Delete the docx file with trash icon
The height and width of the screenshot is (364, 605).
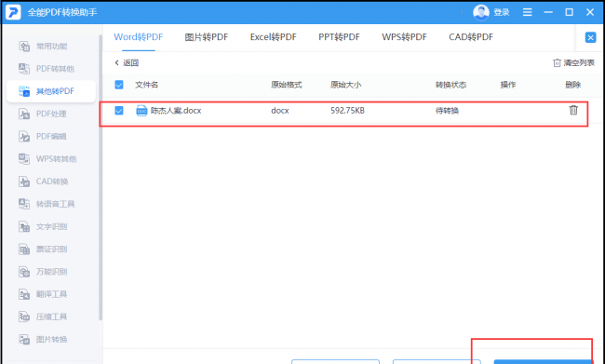[573, 110]
